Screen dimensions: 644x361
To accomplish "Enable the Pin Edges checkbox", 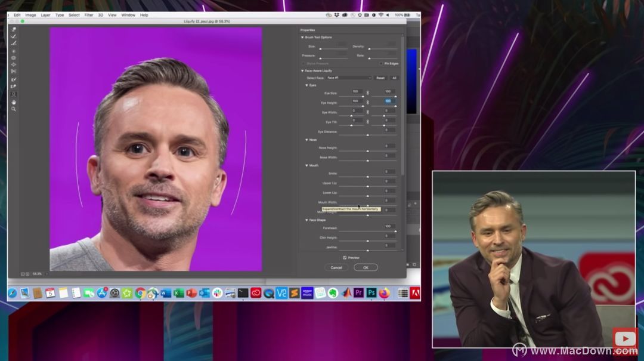I will tap(381, 64).
